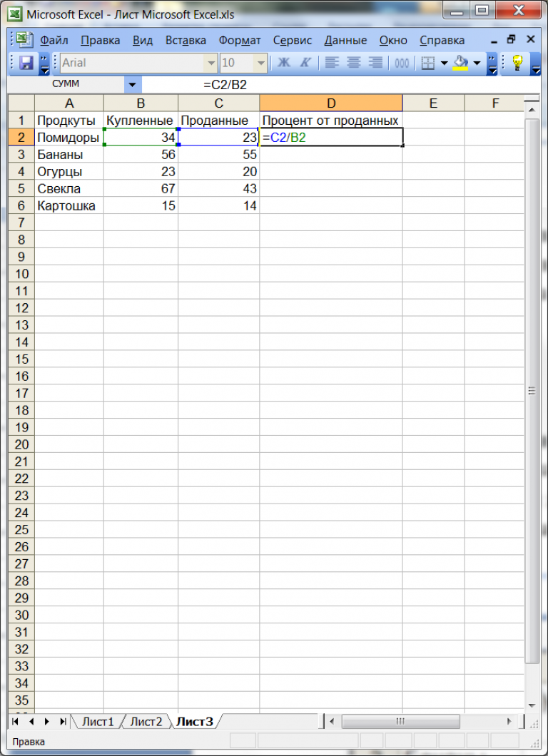Open the Вид menu
The height and width of the screenshot is (756, 548).
click(142, 41)
